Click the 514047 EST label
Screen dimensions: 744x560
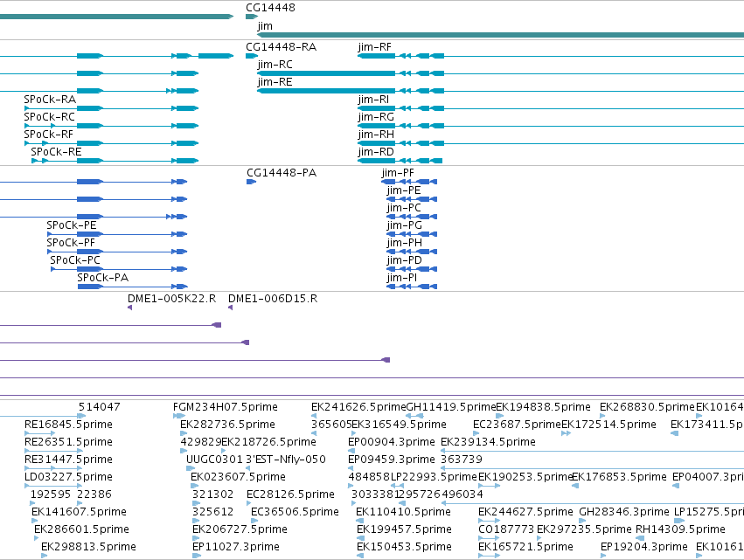pyautogui.click(x=99, y=407)
